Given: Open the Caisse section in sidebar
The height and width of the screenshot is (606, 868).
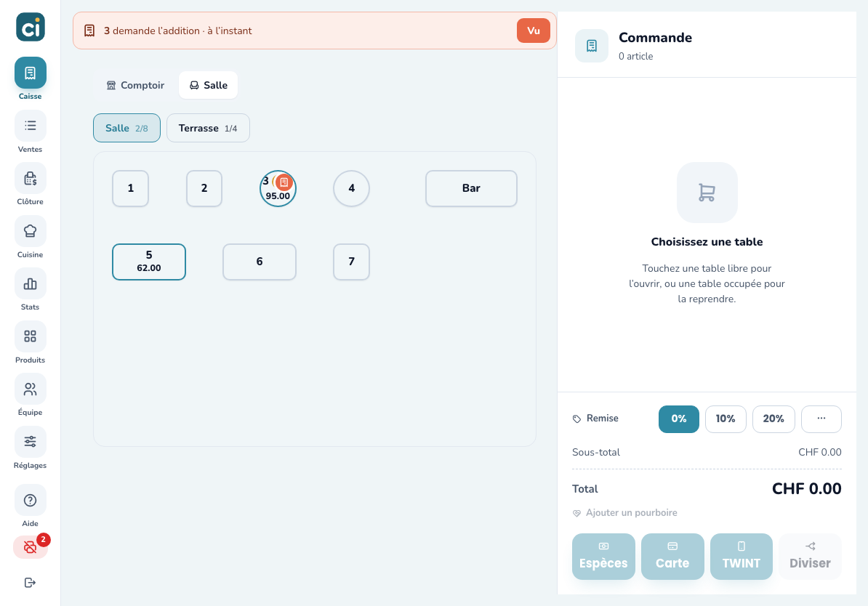Looking at the screenshot, I should pos(30,73).
